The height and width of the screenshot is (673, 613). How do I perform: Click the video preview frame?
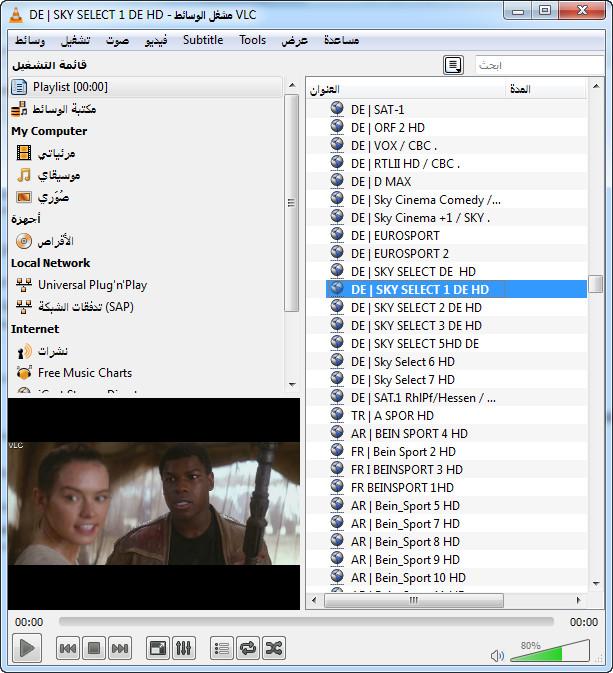click(154, 503)
